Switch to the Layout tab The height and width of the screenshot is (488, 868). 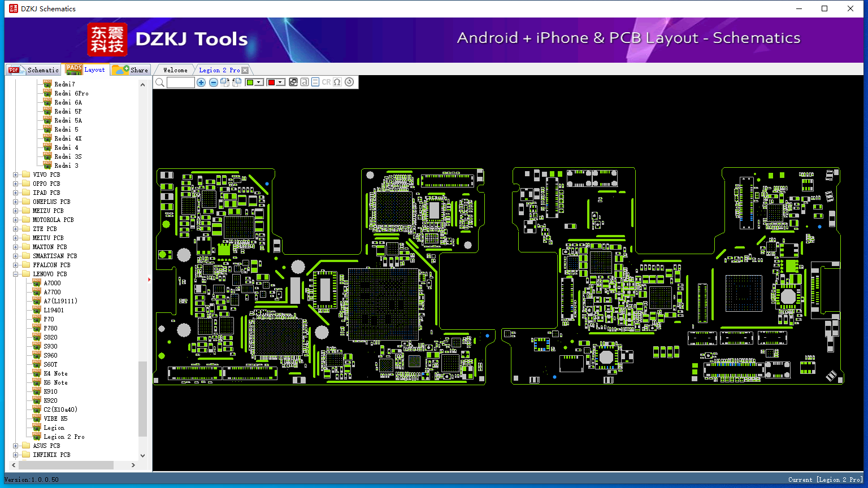85,69
